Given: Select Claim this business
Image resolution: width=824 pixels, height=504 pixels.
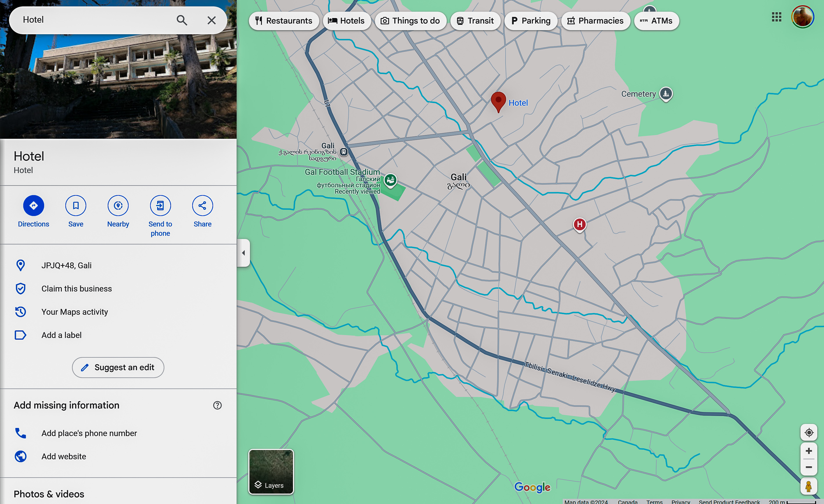Looking at the screenshot, I should click(77, 288).
